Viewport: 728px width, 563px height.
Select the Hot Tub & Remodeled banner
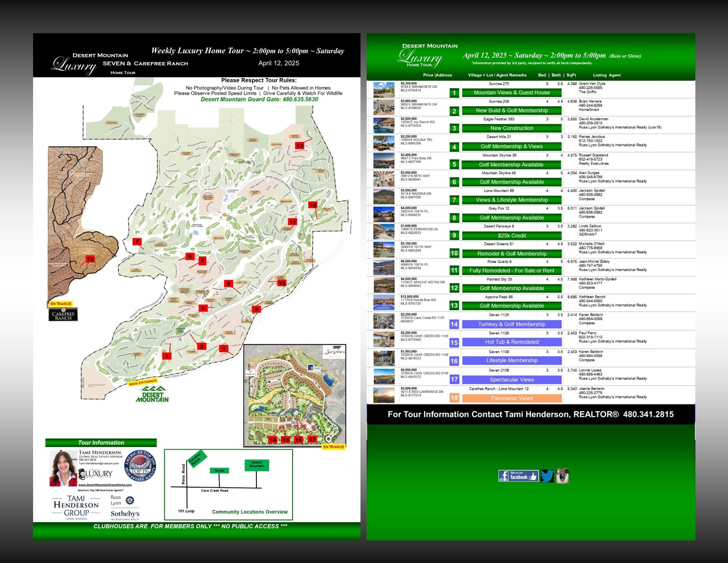click(x=511, y=342)
